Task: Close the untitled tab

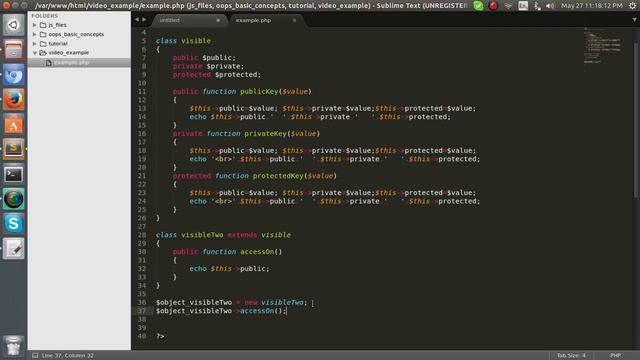Action: tap(218, 20)
